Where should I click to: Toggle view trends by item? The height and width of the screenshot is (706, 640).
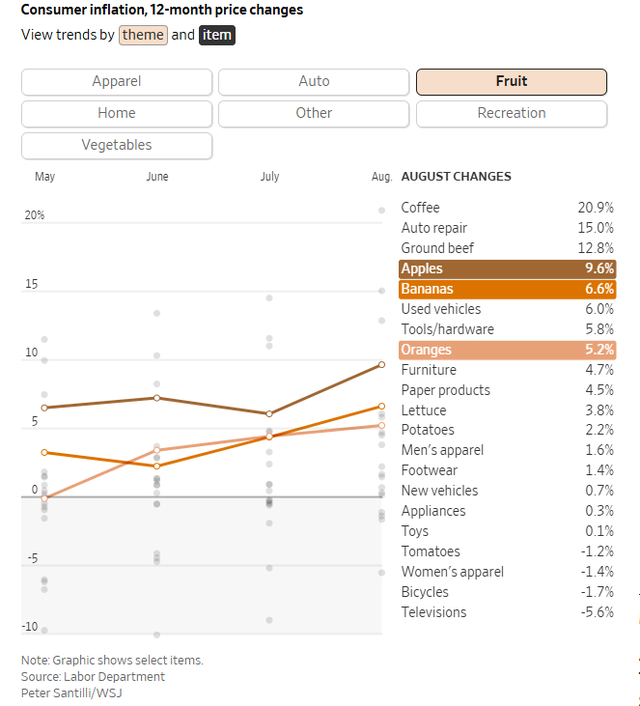coord(217,35)
